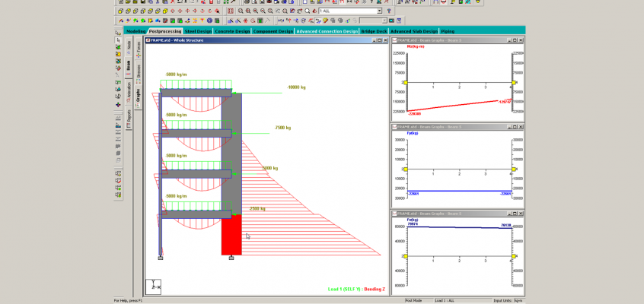Select the red highlighted column in structure view
Viewport: 644px width, 304px height.
point(231,235)
